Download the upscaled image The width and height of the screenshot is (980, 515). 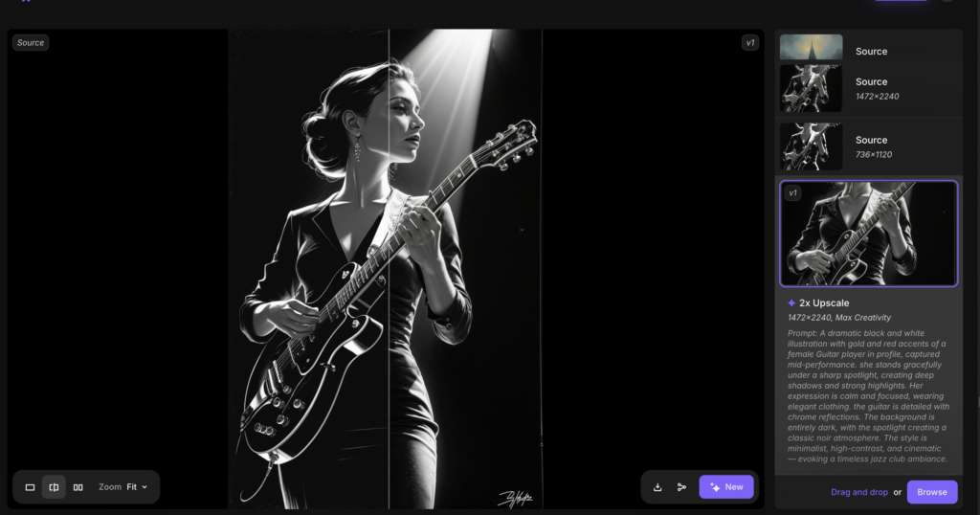point(657,487)
